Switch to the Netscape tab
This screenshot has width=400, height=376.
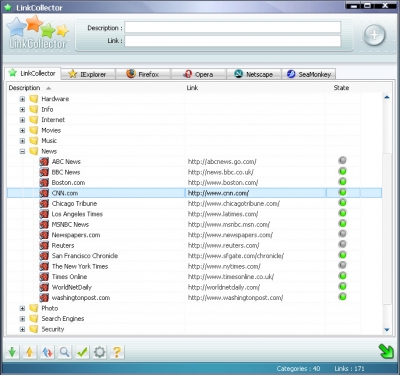[254, 74]
